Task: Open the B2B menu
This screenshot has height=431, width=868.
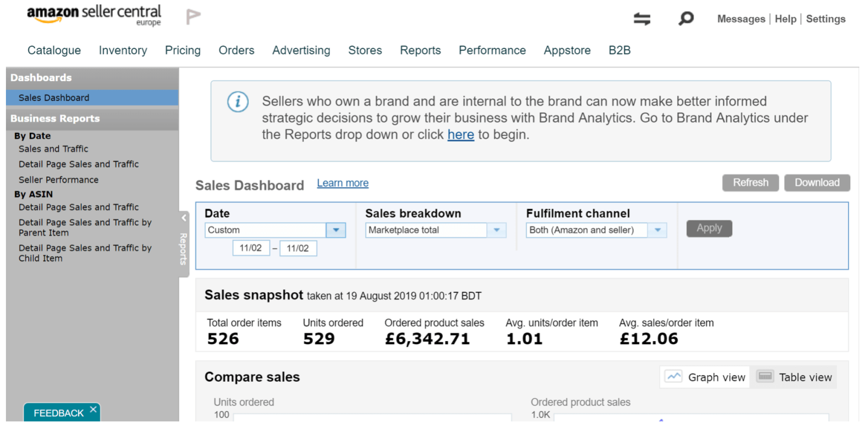Action: coord(620,50)
